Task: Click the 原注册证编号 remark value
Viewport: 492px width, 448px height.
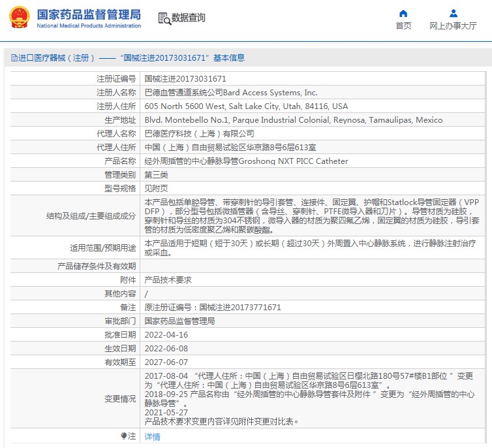Action: (x=213, y=308)
